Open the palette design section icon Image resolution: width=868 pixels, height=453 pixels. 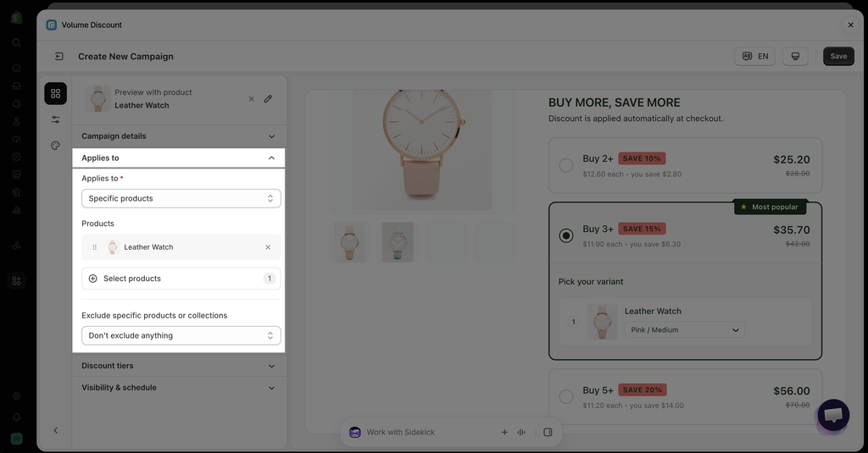[x=55, y=146]
